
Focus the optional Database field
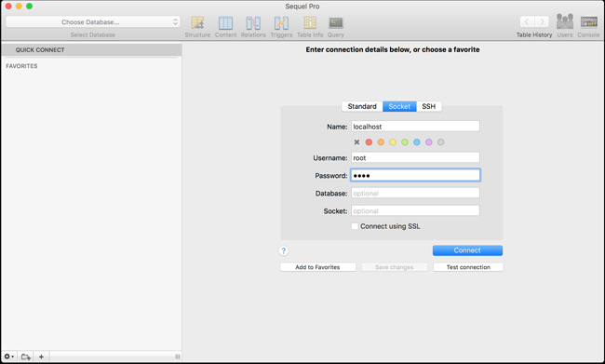point(415,193)
